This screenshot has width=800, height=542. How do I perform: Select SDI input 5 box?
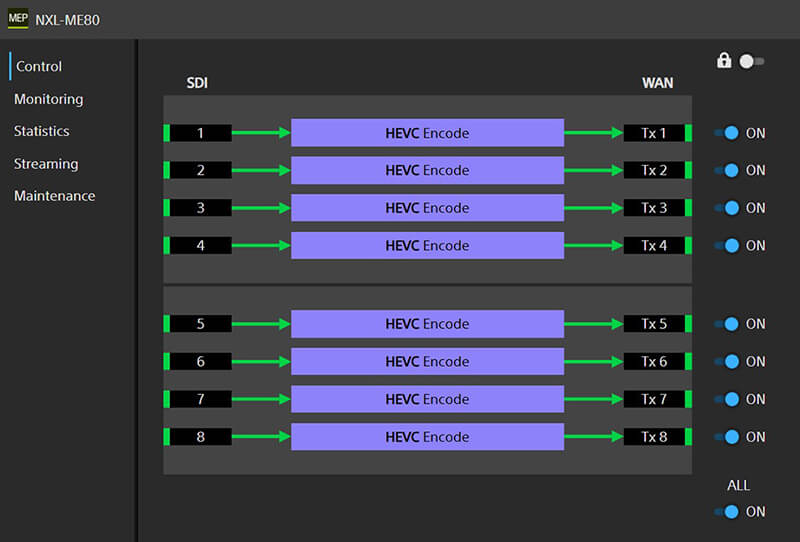coord(200,324)
